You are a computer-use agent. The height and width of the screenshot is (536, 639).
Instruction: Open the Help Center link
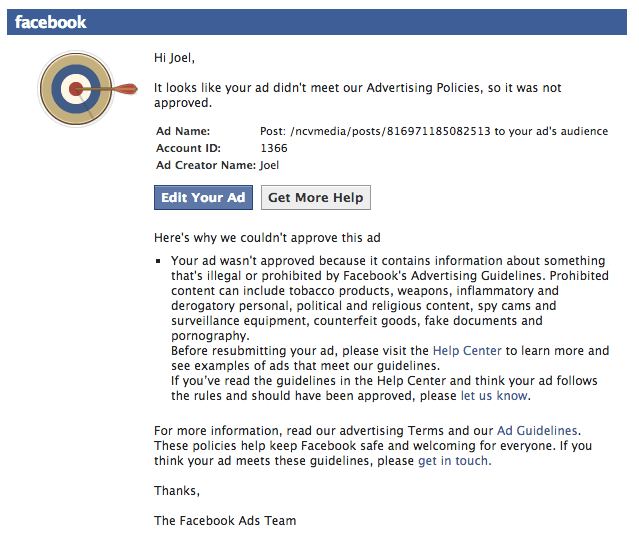coord(467,351)
